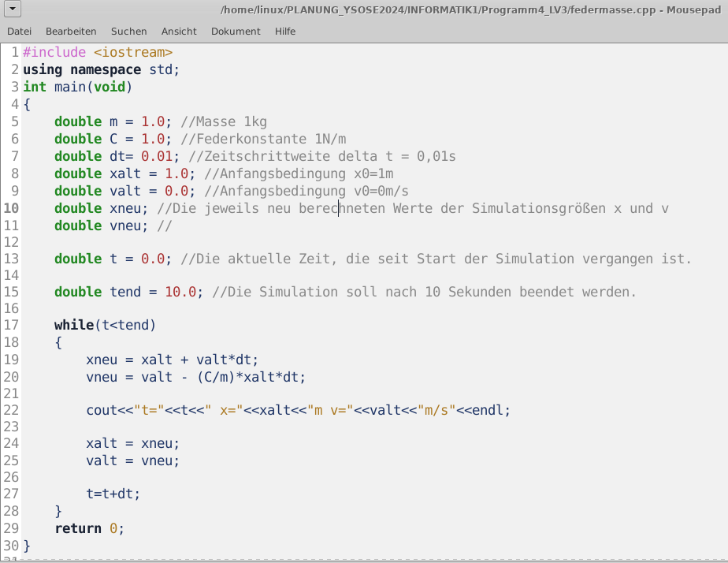Click 'valt = vneu;' assignment
This screenshot has width=728, height=563.
(x=132, y=460)
